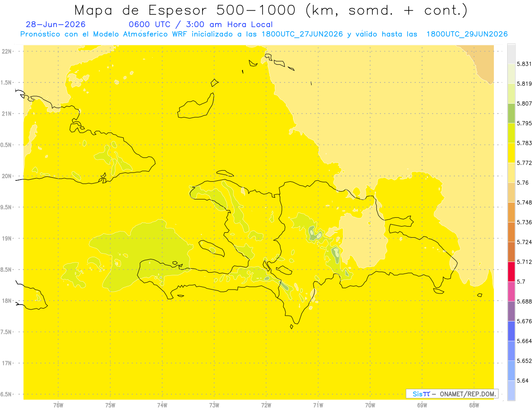Click the green legend band between 5.807 and 5.795
The image size is (532, 411).
[511, 113]
